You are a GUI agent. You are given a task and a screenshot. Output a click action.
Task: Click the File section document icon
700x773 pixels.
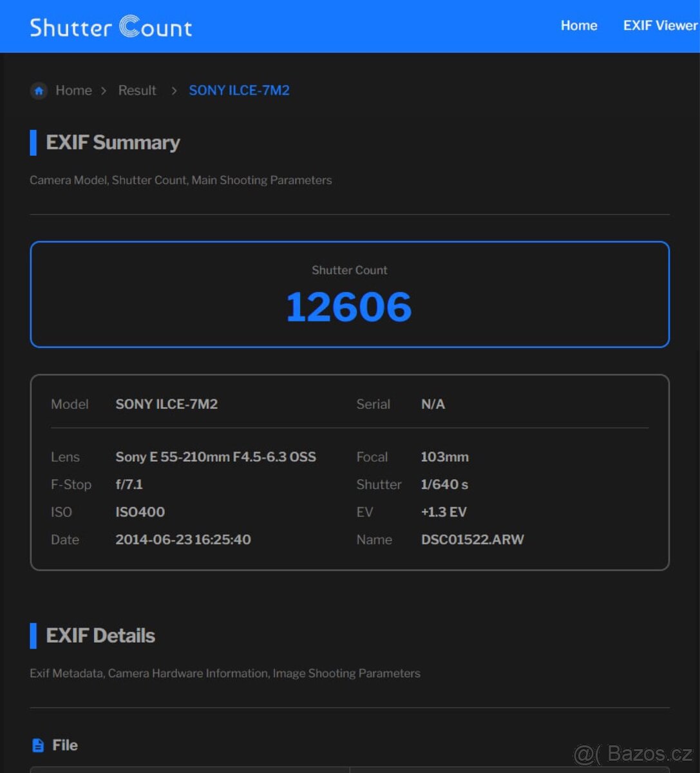coord(38,745)
